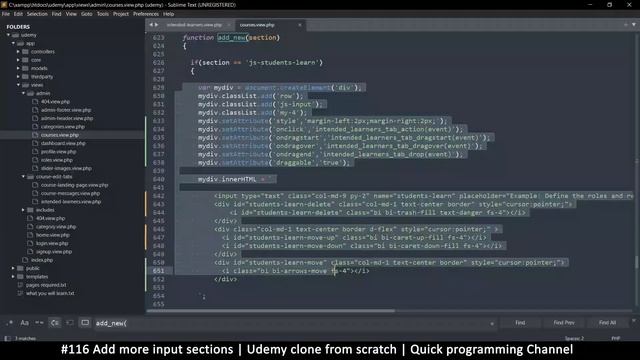The width and height of the screenshot is (640, 360).
Task: Toggle highlight matches option in find bar
Action: pos(85,323)
